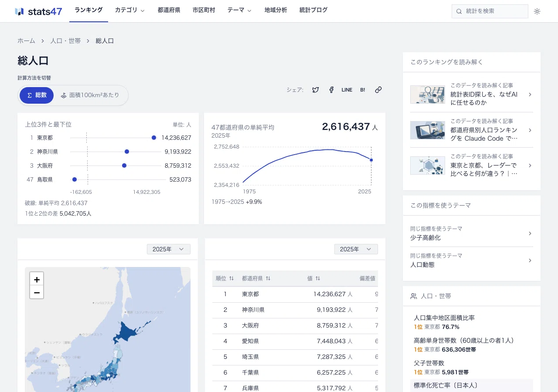Open article 統計表ID探しを、なぜAIに任せるのか
Viewport: 558px width, 392px height.
click(x=472, y=95)
